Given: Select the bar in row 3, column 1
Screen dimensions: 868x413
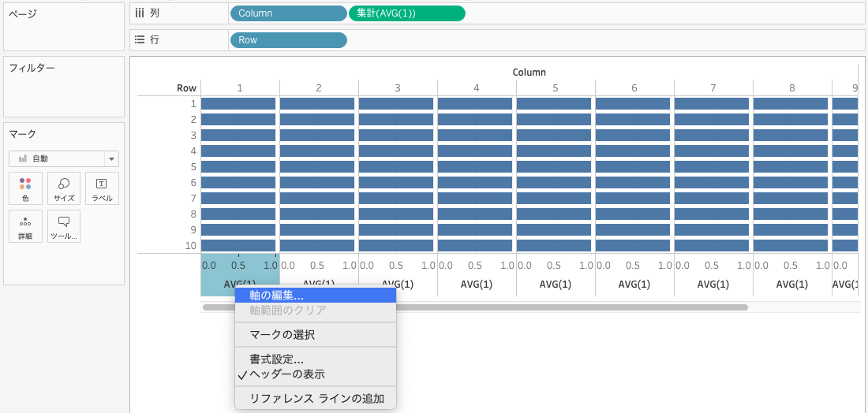Looking at the screenshot, I should pyautogui.click(x=238, y=136).
